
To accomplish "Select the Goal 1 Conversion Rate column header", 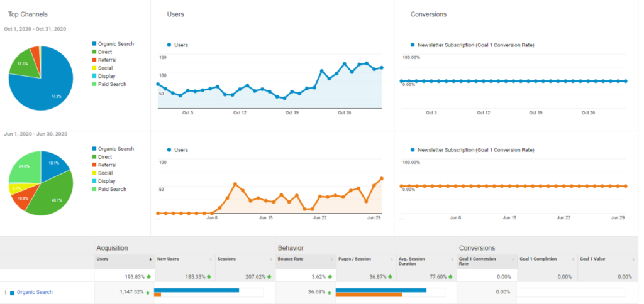I will click(479, 261).
